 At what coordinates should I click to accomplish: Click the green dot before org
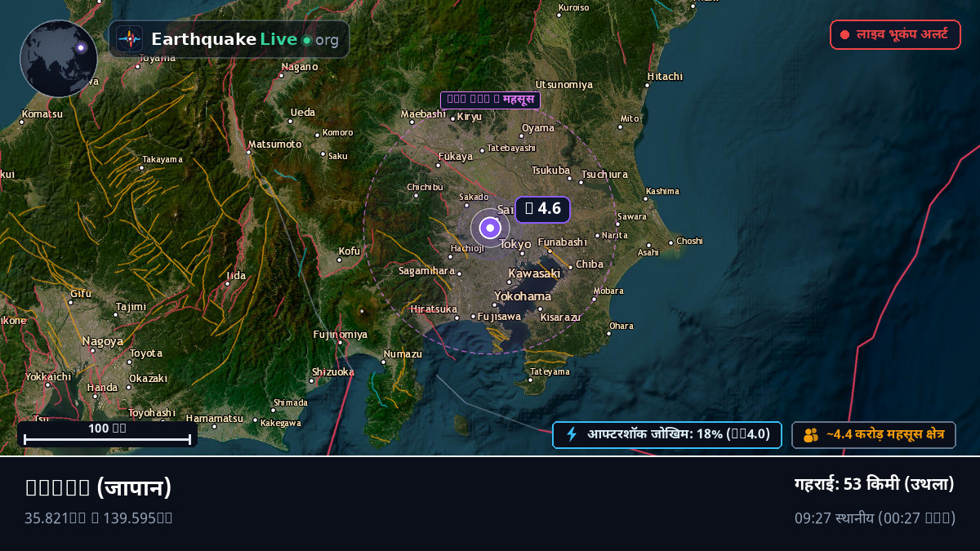tap(306, 40)
